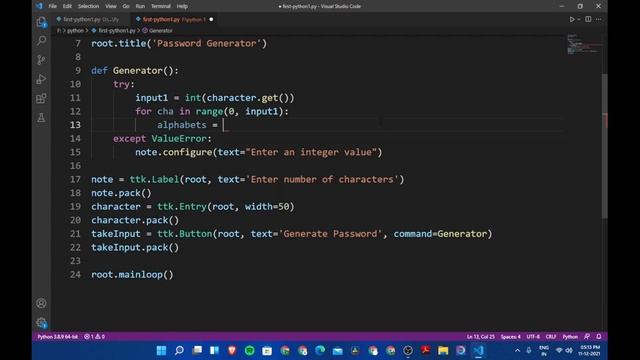This screenshot has width=640, height=360.
Task: Open the Source Control view
Action: [x=41, y=60]
